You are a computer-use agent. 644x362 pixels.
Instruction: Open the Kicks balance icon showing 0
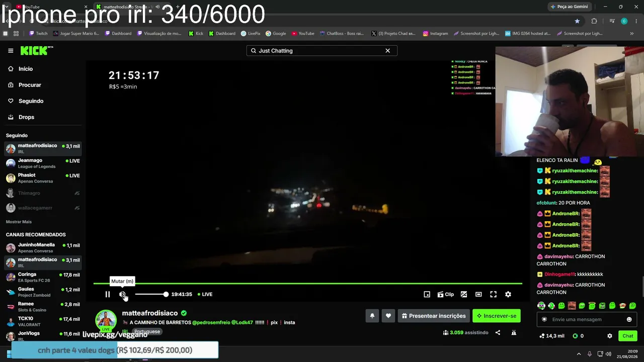[578, 336]
